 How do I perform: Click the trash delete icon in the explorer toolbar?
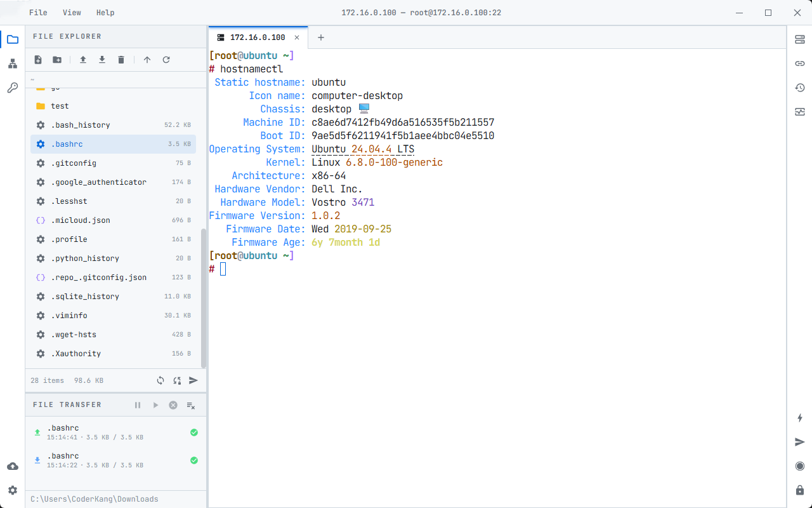121,60
